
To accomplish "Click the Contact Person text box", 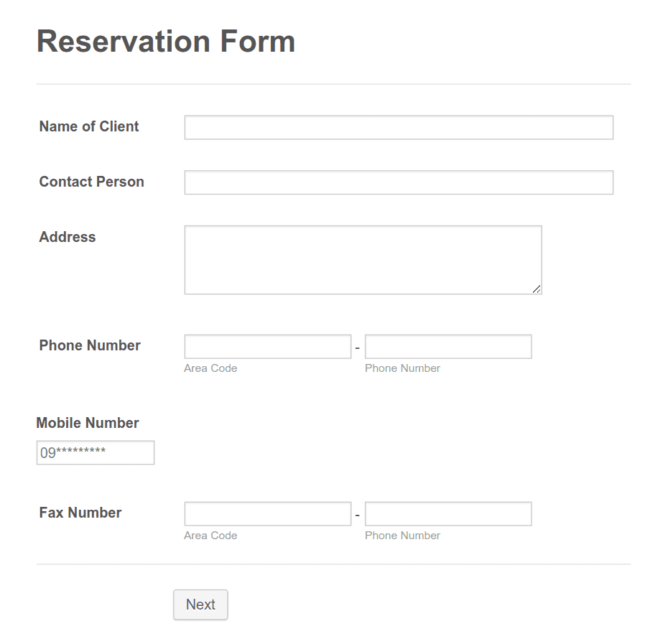I will pos(398,182).
